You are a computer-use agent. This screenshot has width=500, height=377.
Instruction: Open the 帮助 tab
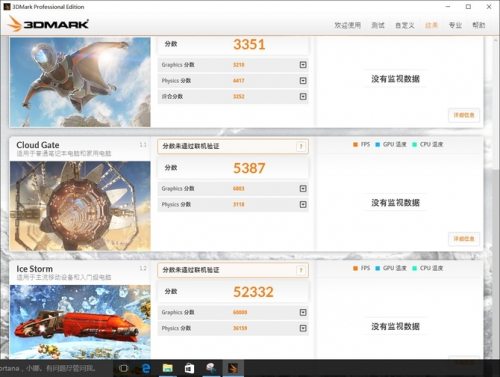479,25
